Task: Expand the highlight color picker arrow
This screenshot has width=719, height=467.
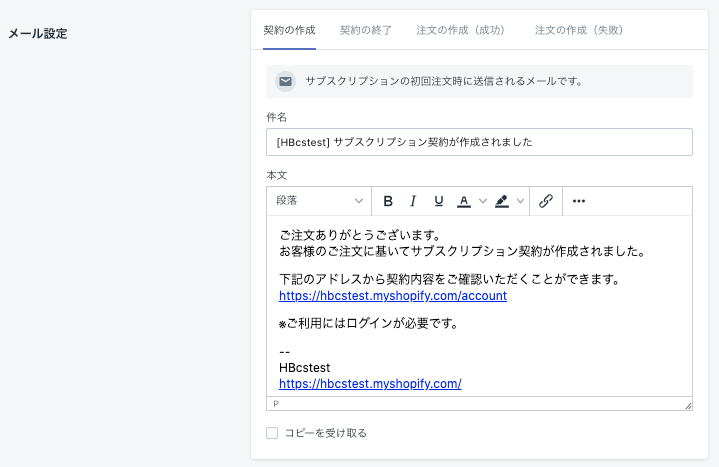Action: (520, 201)
